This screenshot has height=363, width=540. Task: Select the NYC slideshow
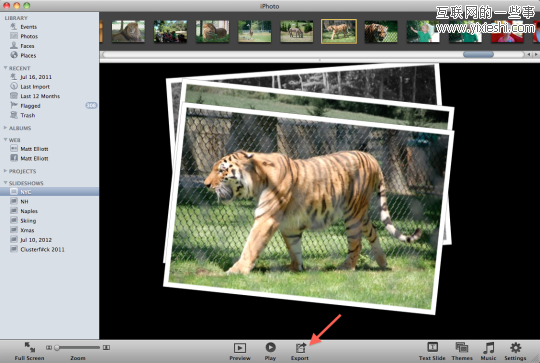[x=49, y=192]
